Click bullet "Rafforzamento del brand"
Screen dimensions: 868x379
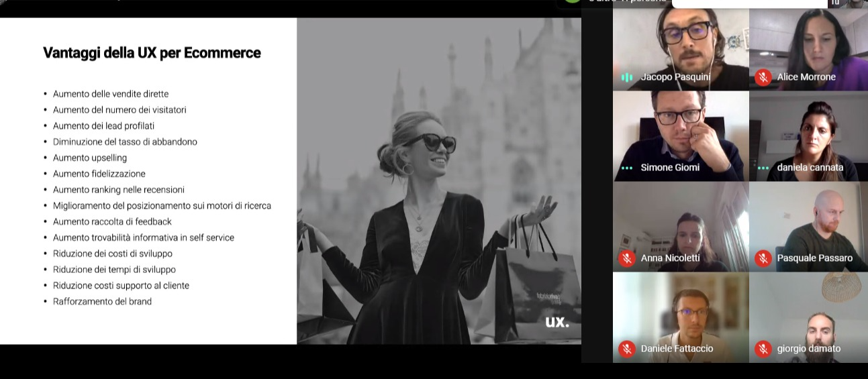coord(102,302)
